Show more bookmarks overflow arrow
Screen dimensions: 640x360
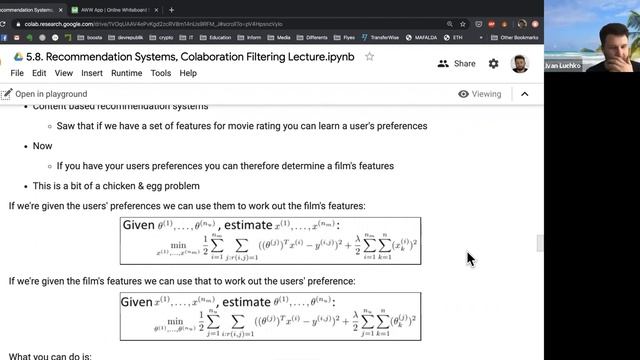click(481, 38)
